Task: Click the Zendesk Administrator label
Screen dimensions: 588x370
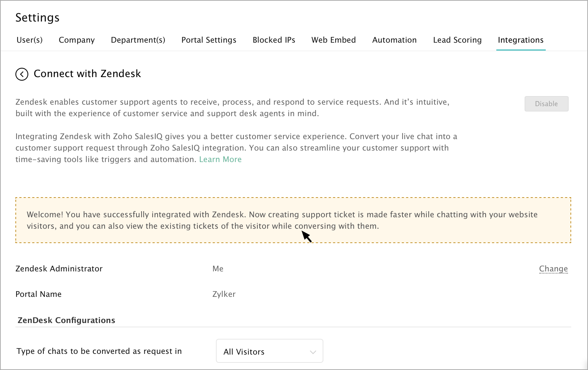Action: (x=59, y=269)
